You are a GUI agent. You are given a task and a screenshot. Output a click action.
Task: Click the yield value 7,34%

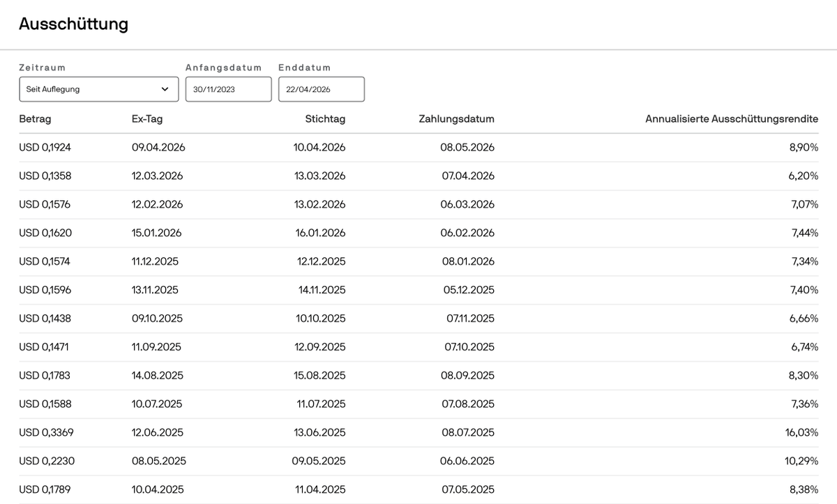click(805, 262)
